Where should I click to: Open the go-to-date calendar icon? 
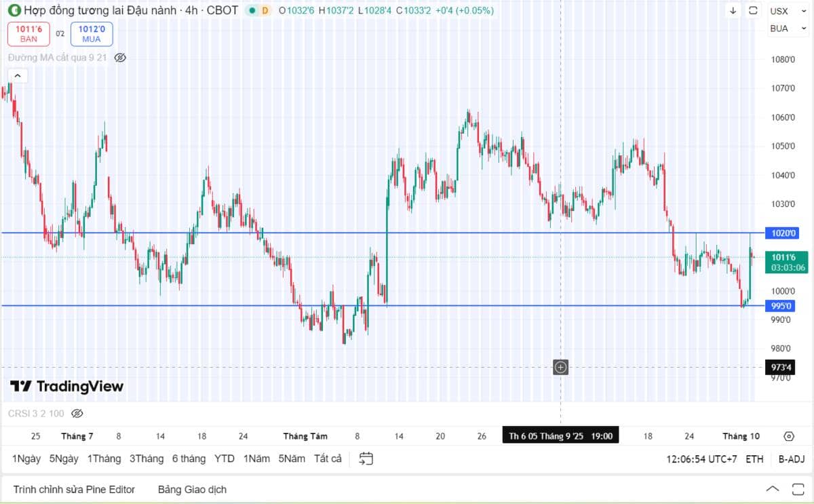366,459
